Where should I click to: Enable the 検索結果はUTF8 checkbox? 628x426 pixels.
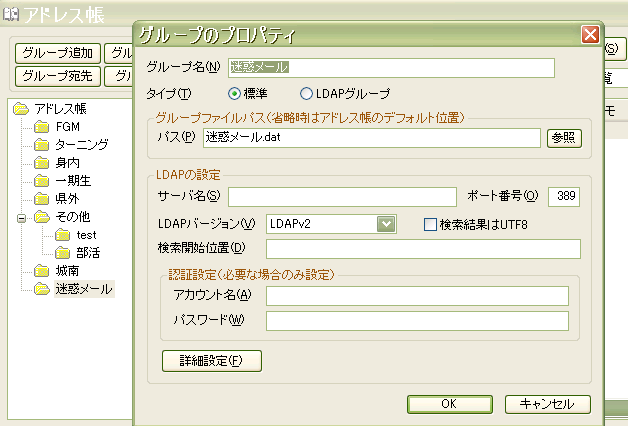430,225
